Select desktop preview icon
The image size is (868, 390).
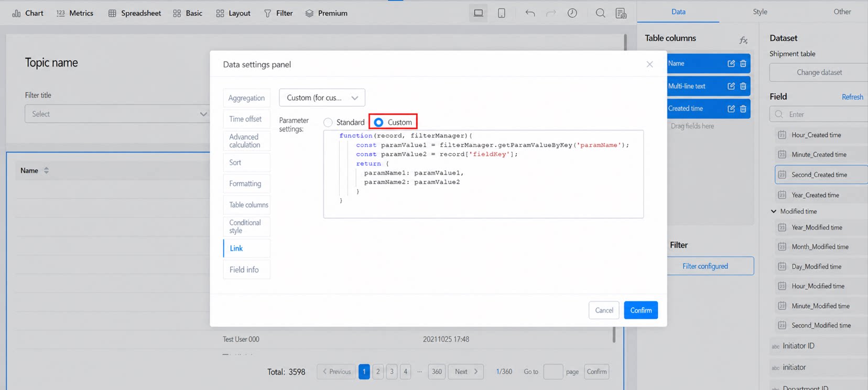tap(479, 13)
